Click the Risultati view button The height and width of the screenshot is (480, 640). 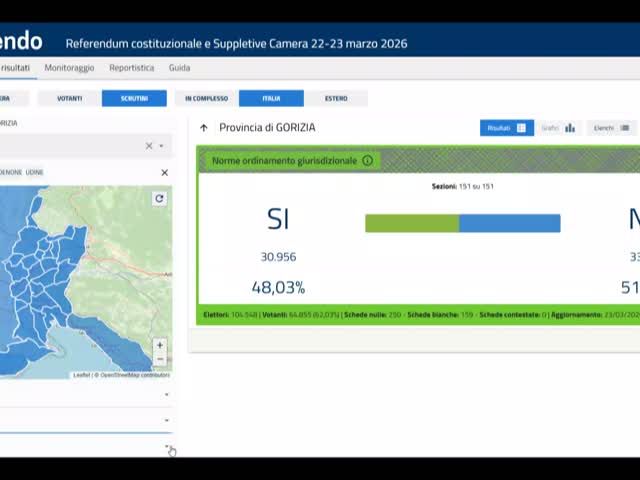[x=506, y=128]
